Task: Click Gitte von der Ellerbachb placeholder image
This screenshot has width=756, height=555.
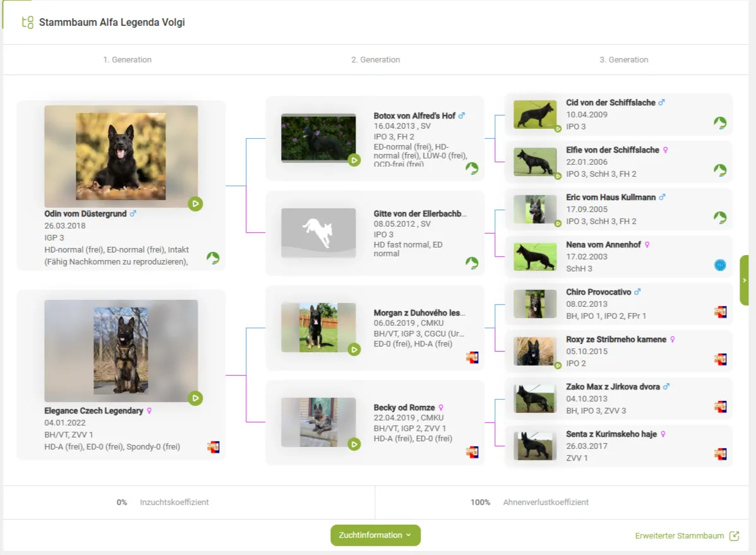Action: [318, 233]
